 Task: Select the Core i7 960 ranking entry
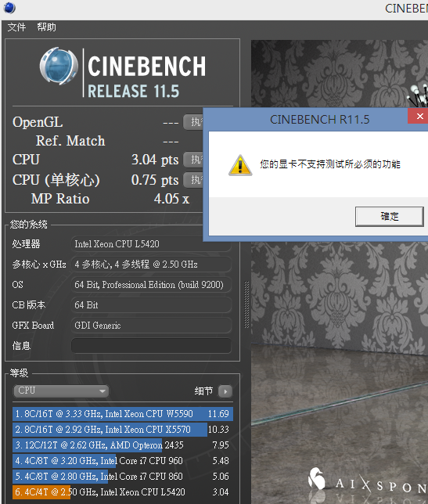pyautogui.click(x=123, y=461)
